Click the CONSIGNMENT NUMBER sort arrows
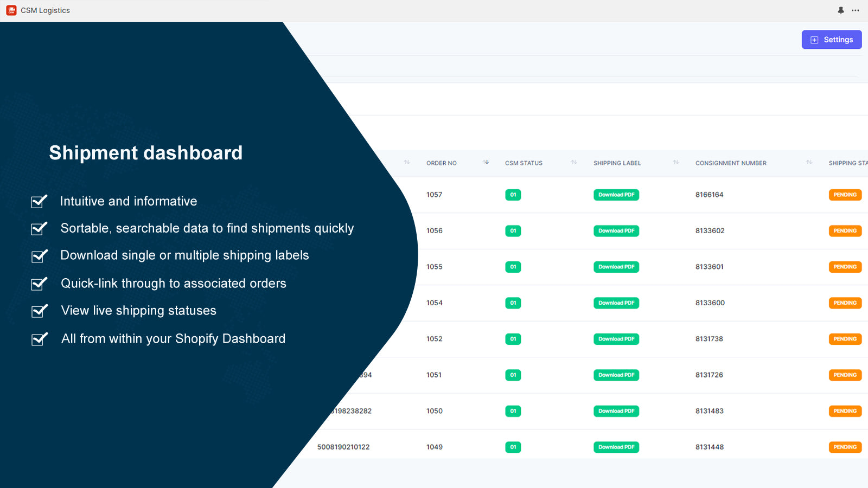Screen dimensions: 868x488 (809, 162)
